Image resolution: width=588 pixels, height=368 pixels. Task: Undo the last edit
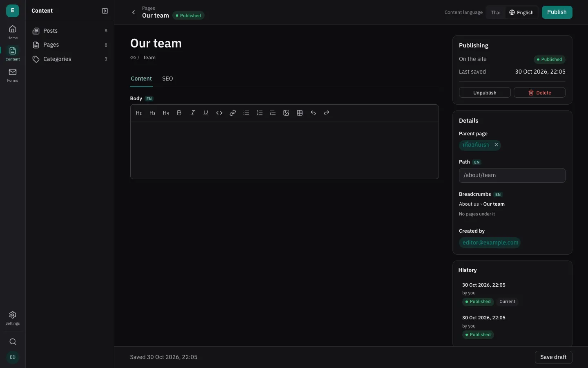313,113
